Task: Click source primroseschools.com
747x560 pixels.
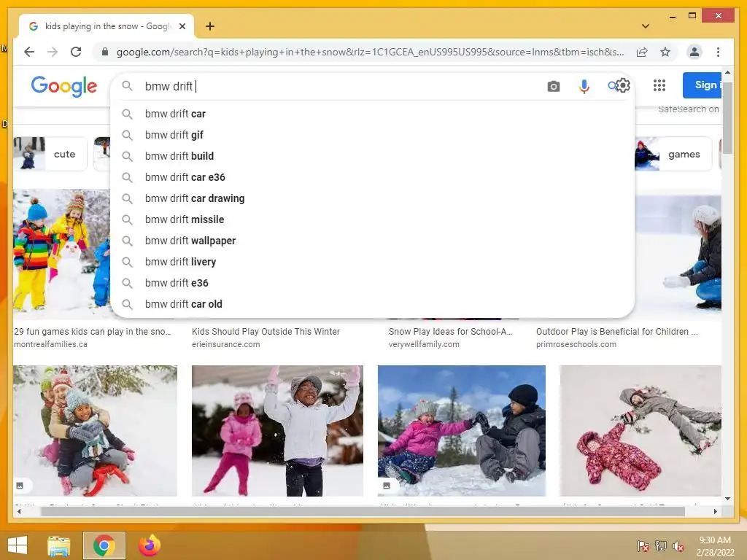Action: click(576, 344)
